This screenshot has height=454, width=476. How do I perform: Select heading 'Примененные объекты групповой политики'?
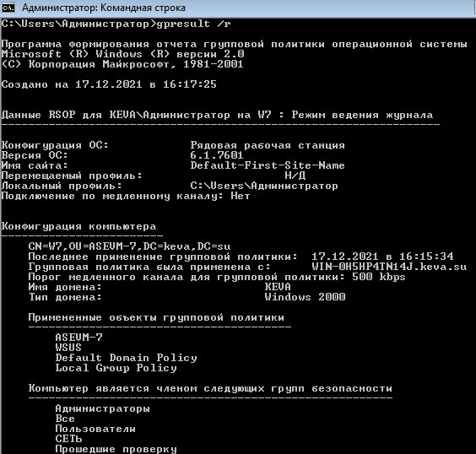(156, 317)
